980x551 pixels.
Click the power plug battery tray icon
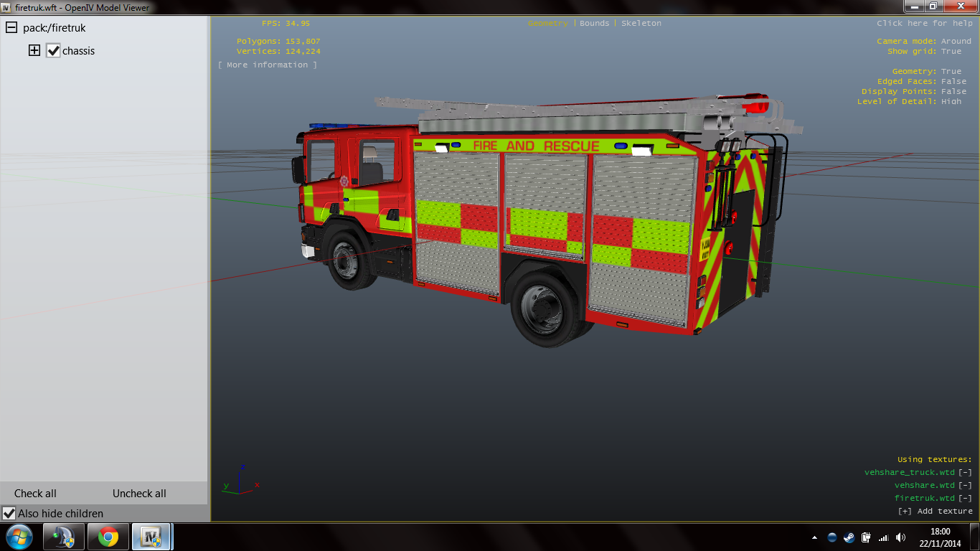866,537
